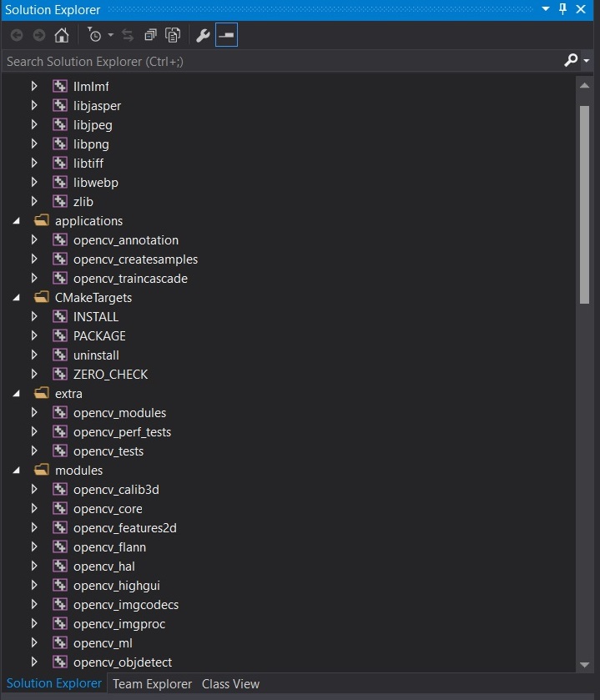The image size is (600, 700).
Task: Click the Search Solution Explorer field
Action: coord(281,61)
